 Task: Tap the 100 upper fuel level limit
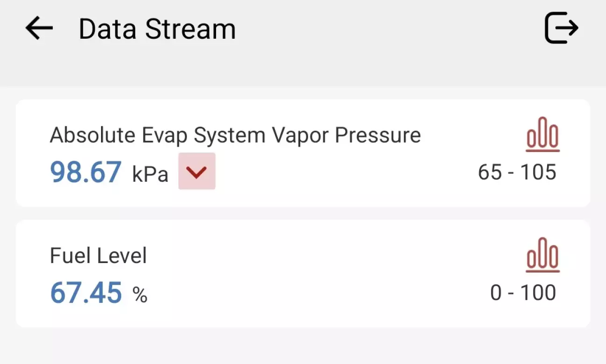tap(538, 293)
